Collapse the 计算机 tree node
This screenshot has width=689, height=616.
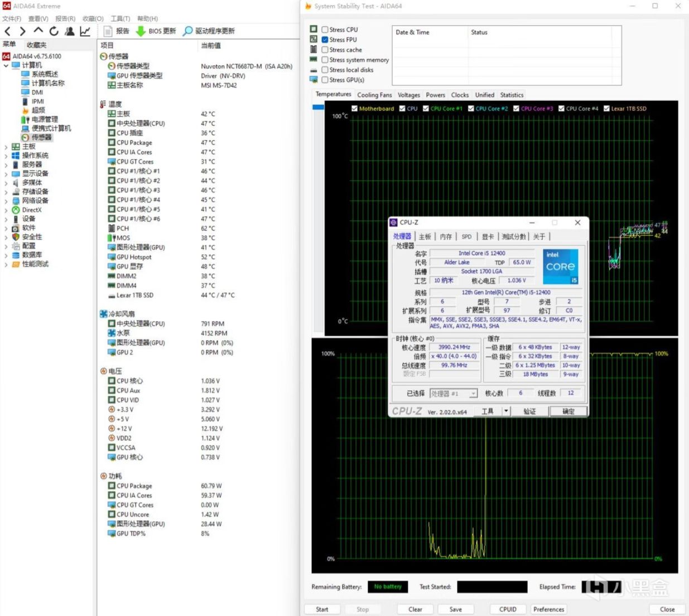(6, 65)
